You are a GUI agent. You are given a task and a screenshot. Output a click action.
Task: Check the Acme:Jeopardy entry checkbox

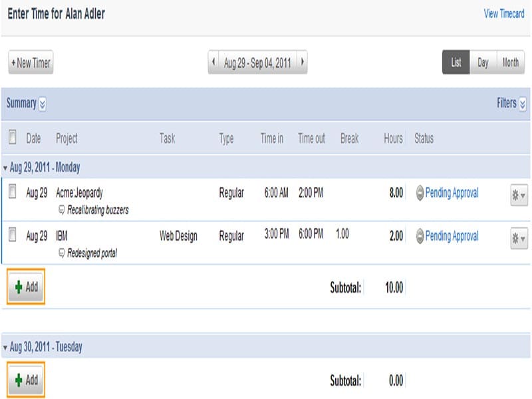[x=12, y=192]
